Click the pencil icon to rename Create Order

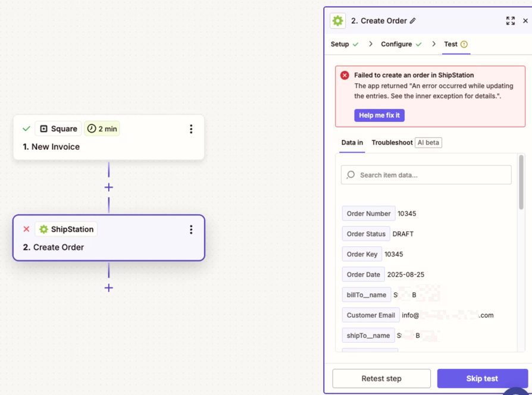413,21
